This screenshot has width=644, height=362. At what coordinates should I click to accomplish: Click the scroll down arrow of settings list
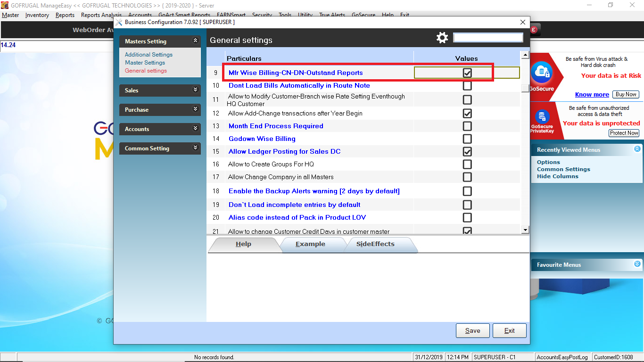(x=525, y=230)
